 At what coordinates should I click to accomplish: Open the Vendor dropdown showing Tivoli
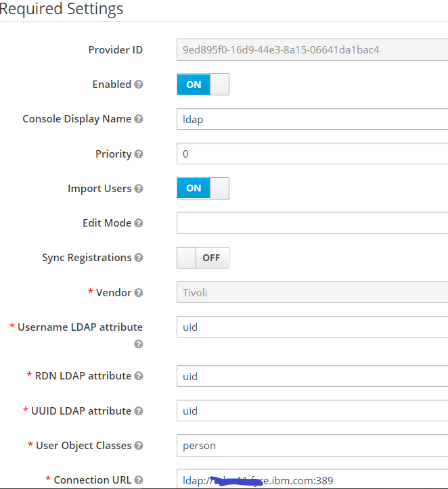(x=312, y=292)
